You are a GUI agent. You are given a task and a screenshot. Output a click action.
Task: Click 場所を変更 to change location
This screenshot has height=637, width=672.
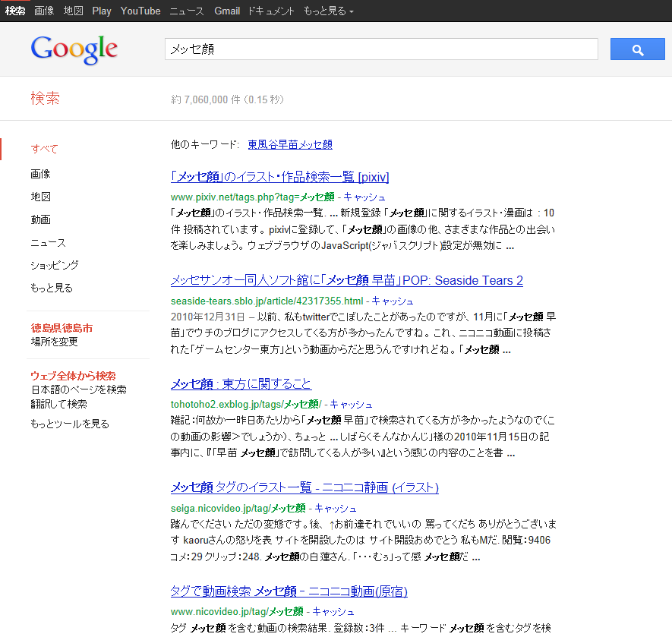click(x=55, y=342)
